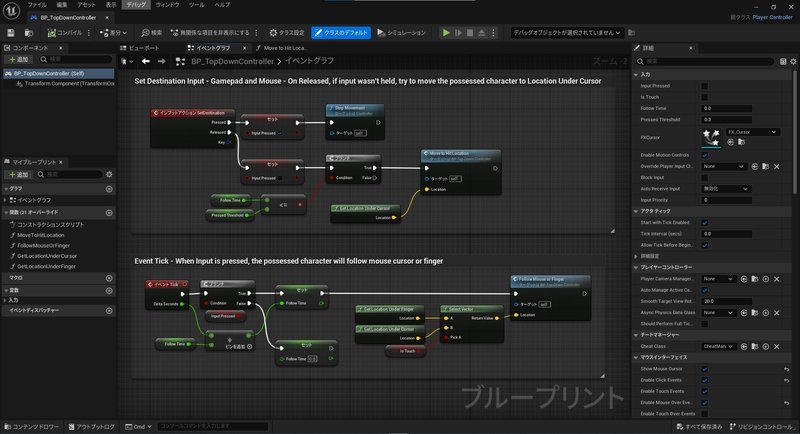Viewport: 800px width, 434px height.
Task: Collapse the マウスインターフェイス section
Action: point(636,358)
